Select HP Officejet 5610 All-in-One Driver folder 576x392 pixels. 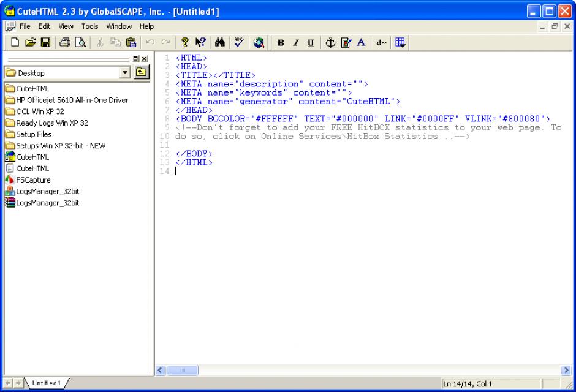[x=67, y=100]
